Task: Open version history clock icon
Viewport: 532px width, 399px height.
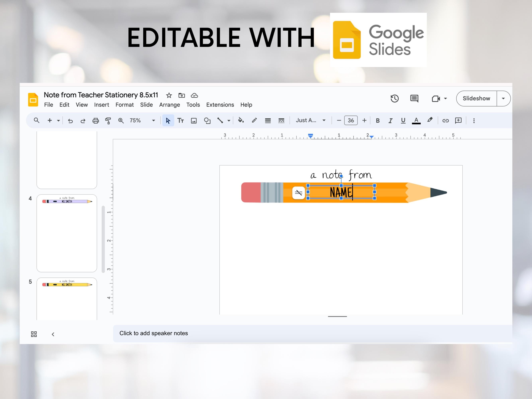Action: coord(395,98)
